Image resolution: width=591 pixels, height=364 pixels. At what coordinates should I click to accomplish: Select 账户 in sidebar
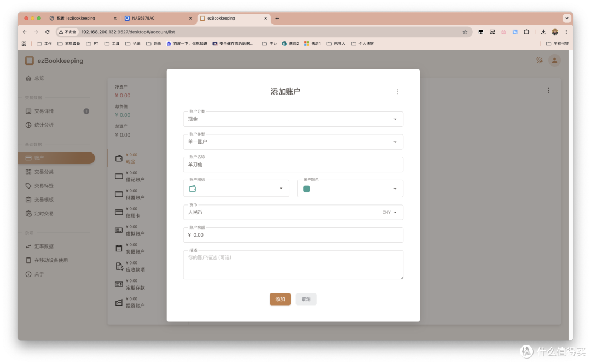coord(56,158)
